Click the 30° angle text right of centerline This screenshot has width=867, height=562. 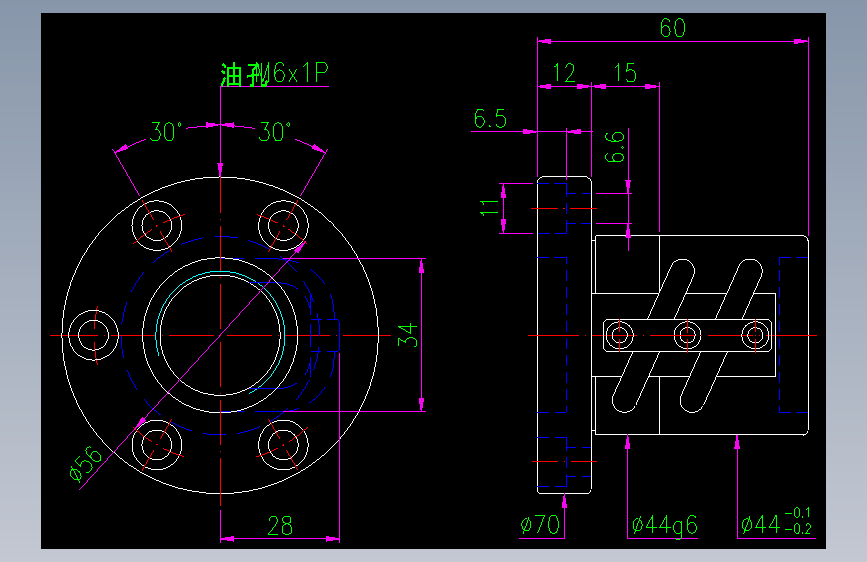click(x=275, y=132)
